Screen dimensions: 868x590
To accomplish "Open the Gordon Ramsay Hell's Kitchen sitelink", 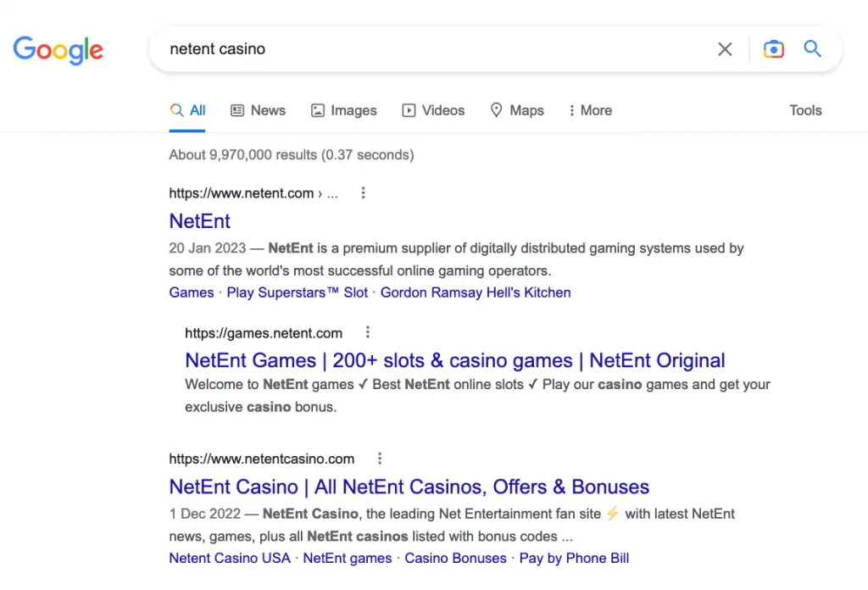I will click(476, 292).
